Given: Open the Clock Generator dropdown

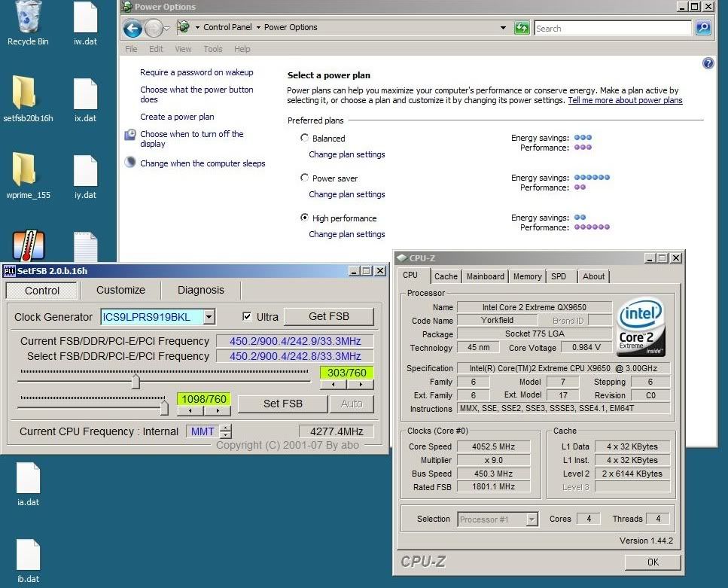Looking at the screenshot, I should tap(209, 317).
